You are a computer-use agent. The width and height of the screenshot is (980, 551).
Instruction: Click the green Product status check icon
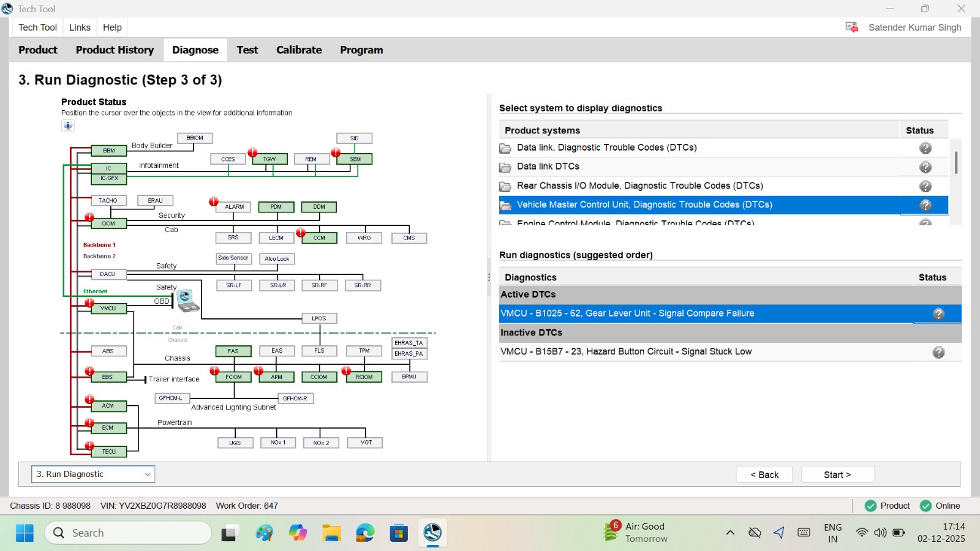click(870, 506)
